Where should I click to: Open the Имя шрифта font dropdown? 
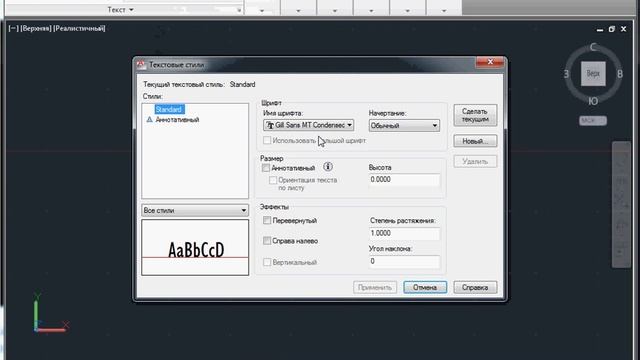(x=309, y=125)
